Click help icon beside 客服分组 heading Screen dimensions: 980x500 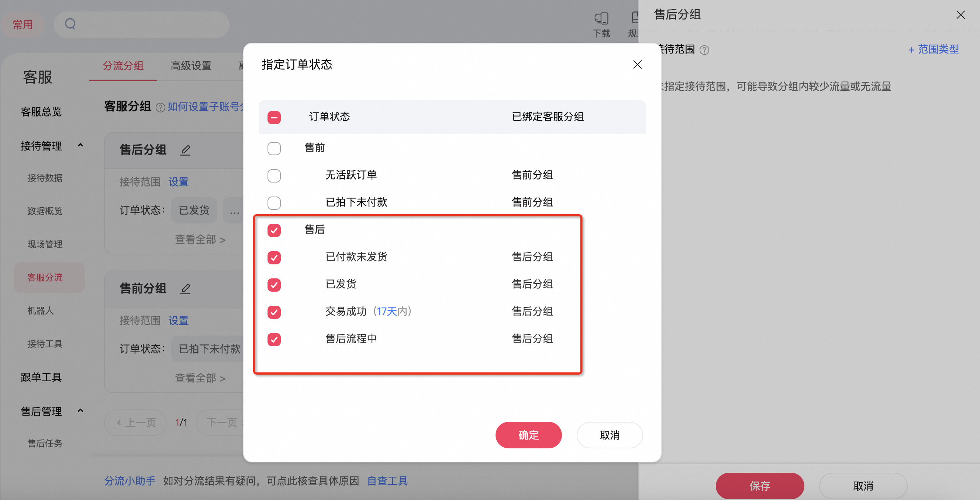click(160, 108)
